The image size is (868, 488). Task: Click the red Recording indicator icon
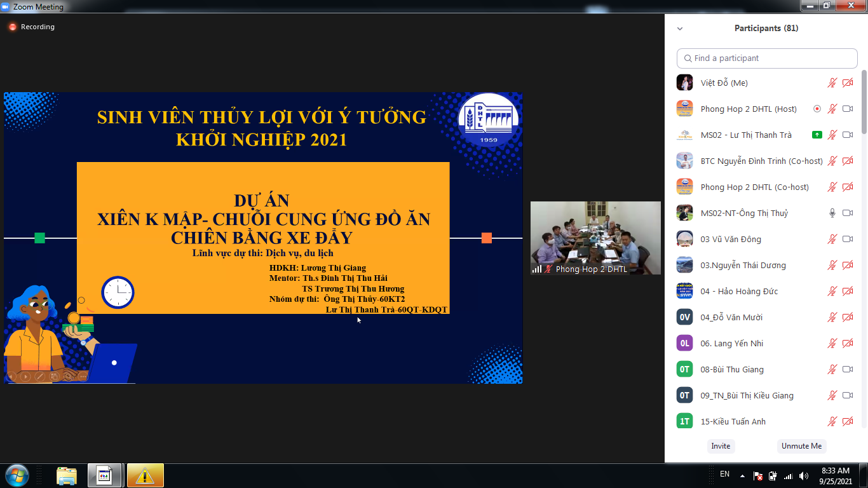(12, 27)
